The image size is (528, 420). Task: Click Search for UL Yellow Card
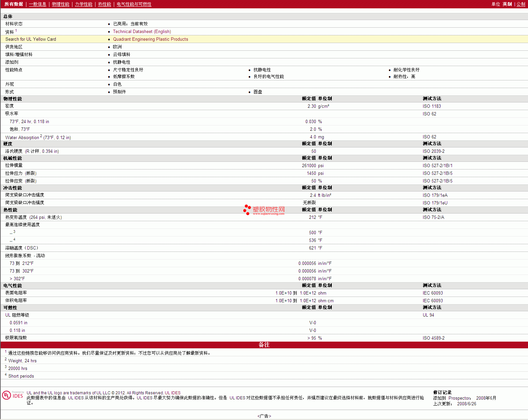pos(31,39)
